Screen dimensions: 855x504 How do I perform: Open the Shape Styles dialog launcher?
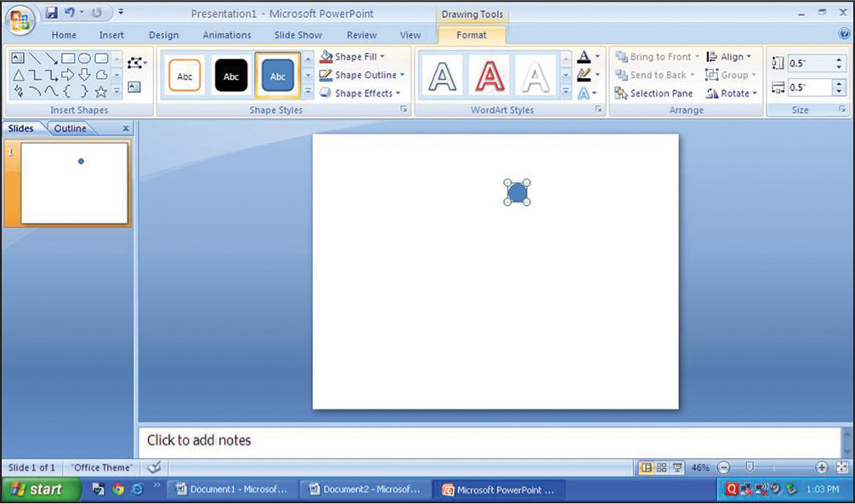(x=404, y=110)
